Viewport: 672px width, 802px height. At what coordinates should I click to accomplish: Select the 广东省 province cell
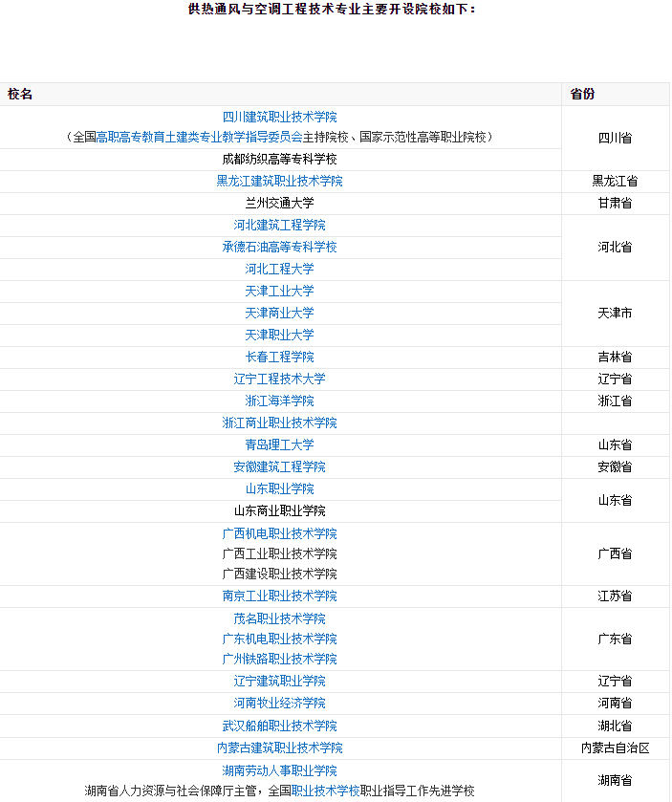615,639
